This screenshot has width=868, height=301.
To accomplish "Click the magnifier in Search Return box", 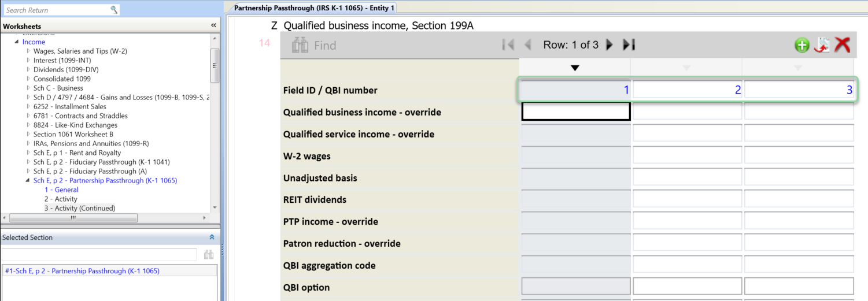I will coord(114,10).
